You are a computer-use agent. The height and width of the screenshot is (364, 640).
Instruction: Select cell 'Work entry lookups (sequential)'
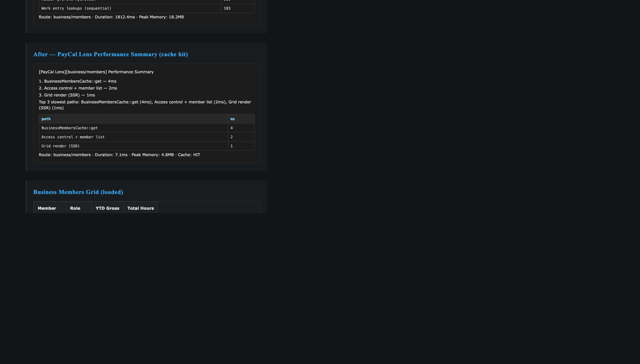[x=130, y=8]
